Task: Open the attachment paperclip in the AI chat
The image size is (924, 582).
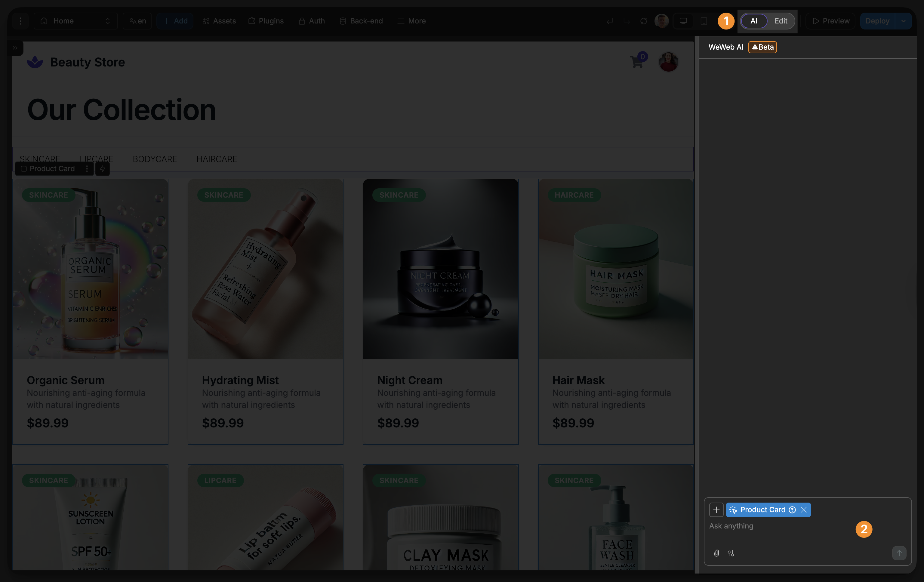Action: point(716,553)
